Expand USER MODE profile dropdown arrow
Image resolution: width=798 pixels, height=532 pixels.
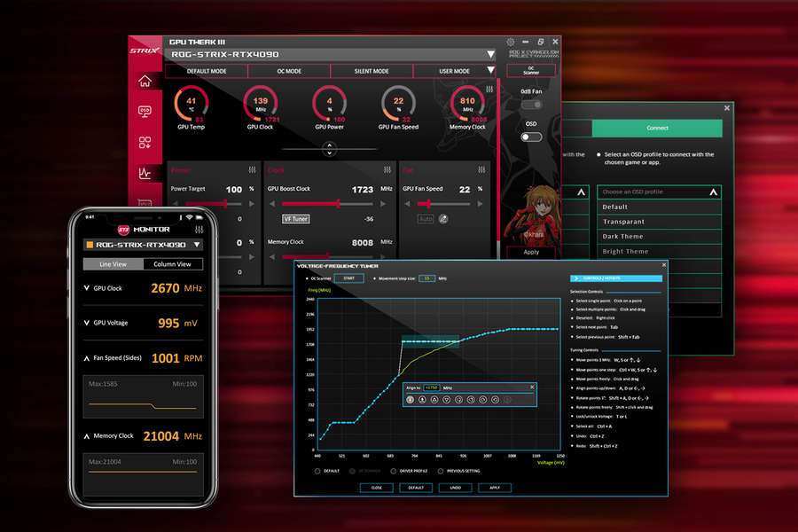[490, 70]
